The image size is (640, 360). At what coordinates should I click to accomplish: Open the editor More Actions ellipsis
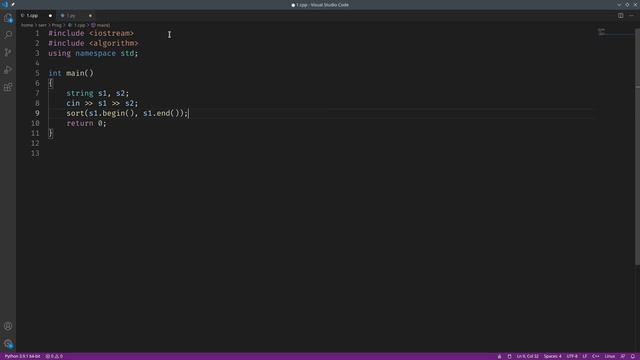coord(631,16)
